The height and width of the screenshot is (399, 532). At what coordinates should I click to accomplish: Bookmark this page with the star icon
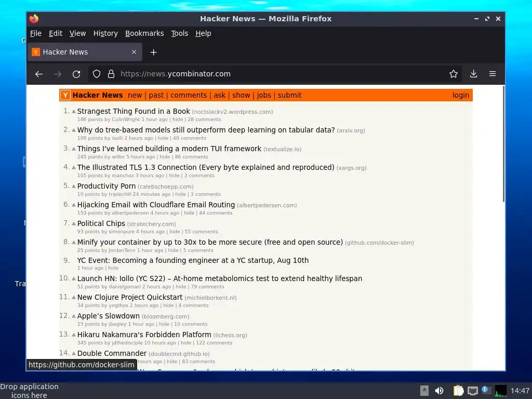click(453, 74)
